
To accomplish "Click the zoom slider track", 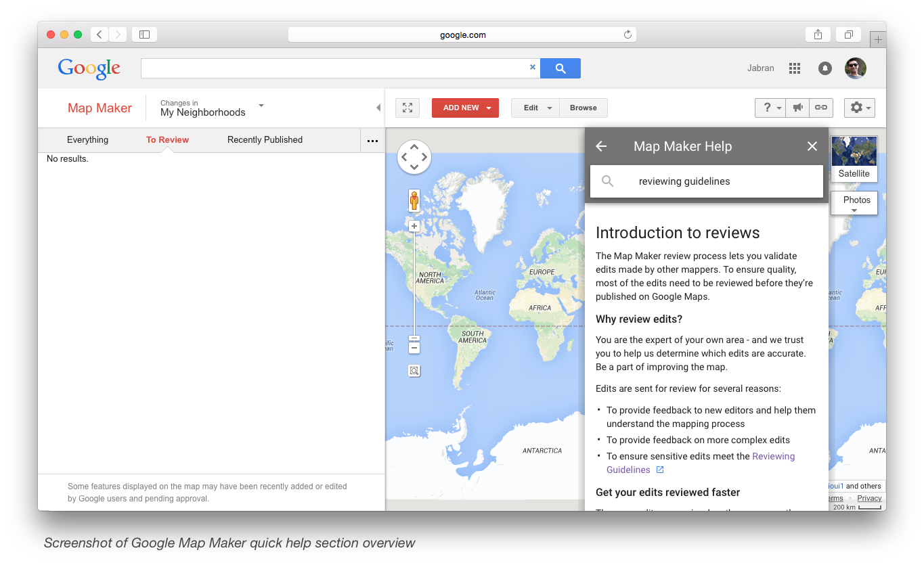I will pos(414,284).
